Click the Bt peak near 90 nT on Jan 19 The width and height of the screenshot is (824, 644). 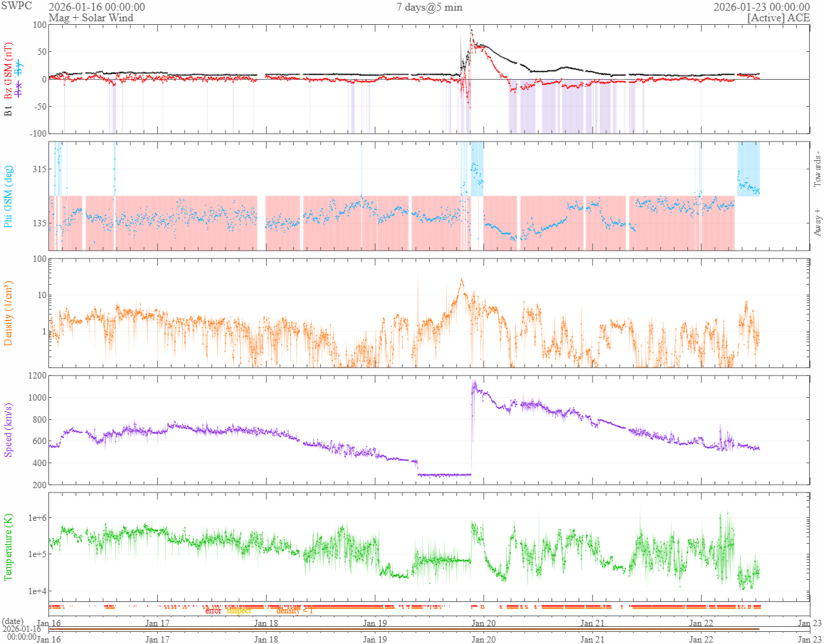tap(471, 31)
